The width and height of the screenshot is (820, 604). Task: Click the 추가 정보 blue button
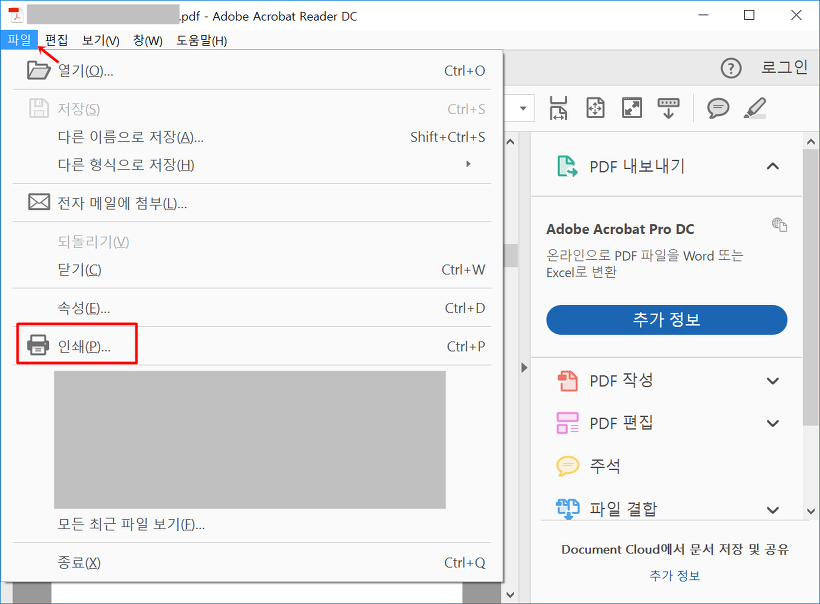pos(666,320)
